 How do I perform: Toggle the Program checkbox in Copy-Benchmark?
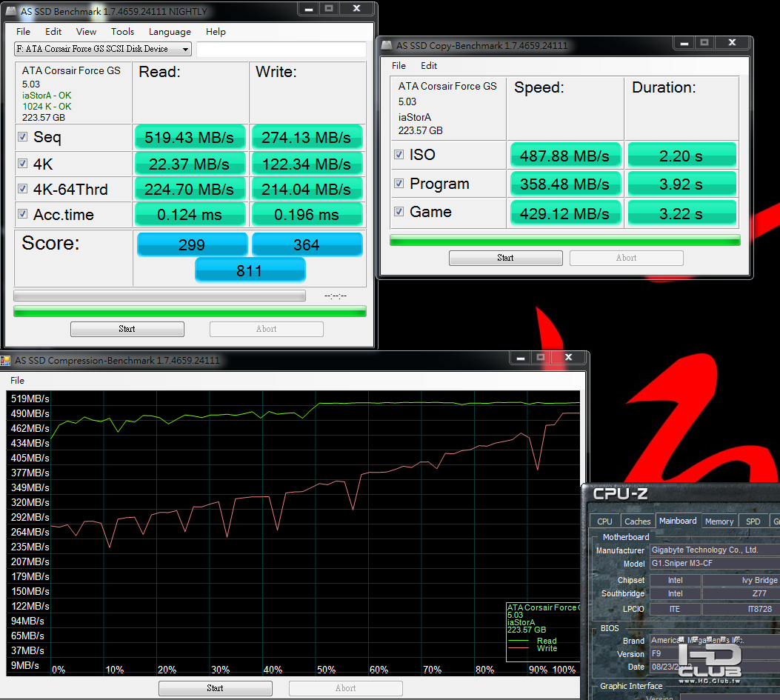click(x=399, y=183)
